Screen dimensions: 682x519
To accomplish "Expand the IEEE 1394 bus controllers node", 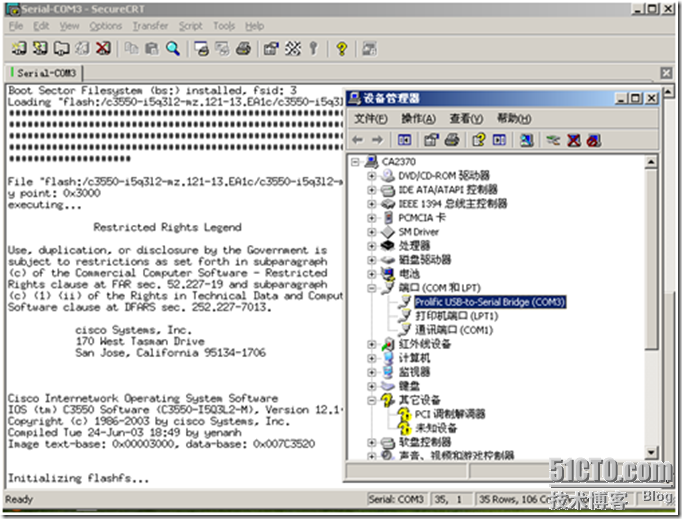I will coord(371,204).
